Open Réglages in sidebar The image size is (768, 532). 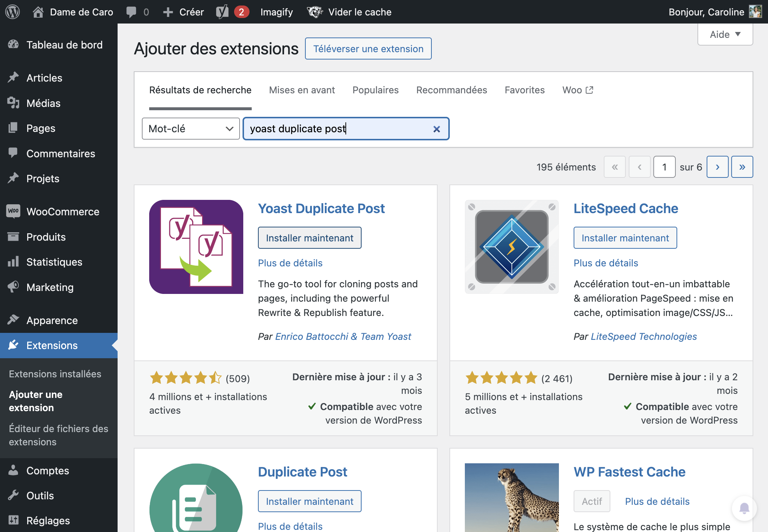(x=59, y=521)
